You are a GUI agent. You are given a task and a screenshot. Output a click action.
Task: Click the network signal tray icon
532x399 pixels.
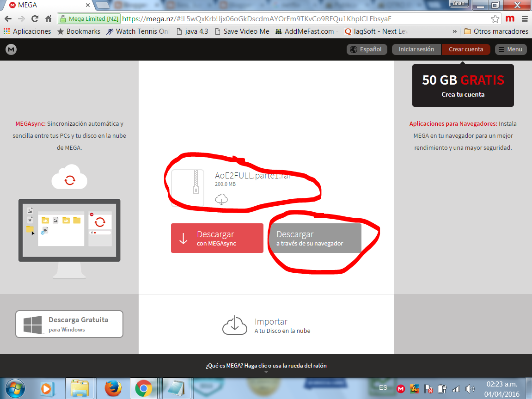(456, 389)
